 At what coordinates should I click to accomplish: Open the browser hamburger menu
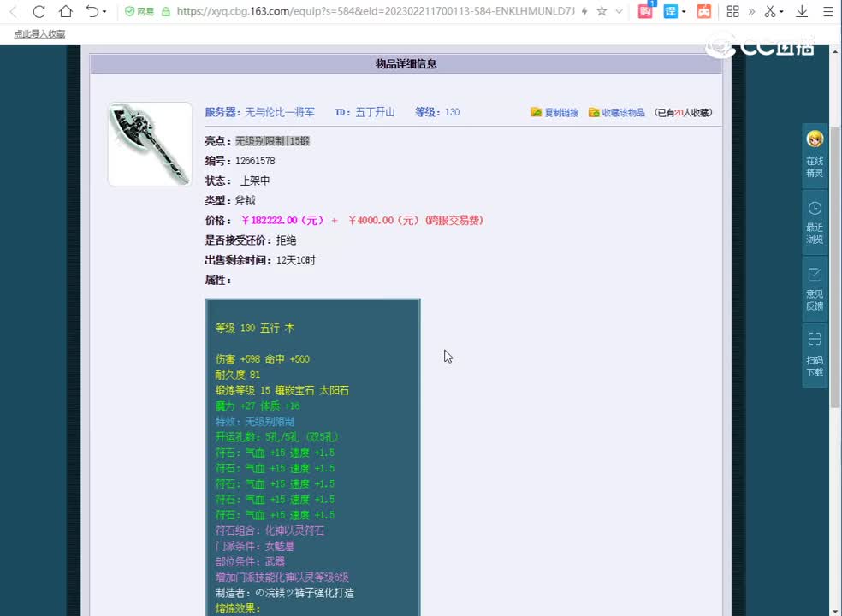pos(828,11)
